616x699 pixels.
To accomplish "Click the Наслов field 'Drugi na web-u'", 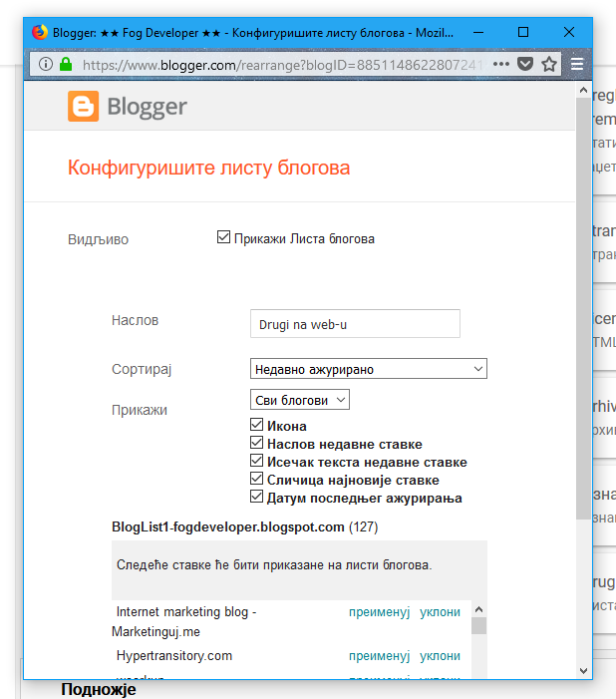I will tap(355, 324).
